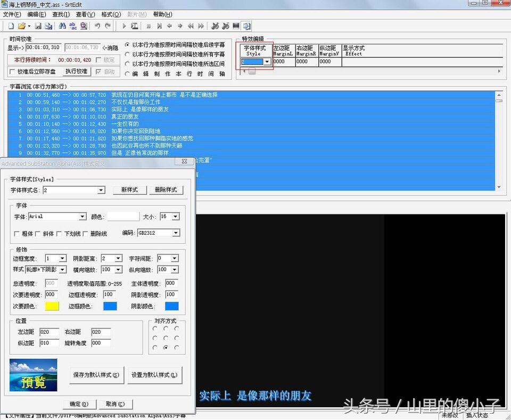This screenshot has height=420, width=511.
Task: Open the 字体 Arial font dropdown
Action: coord(82,217)
